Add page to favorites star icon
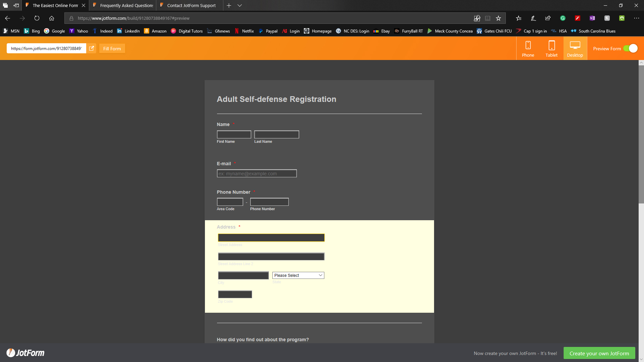The image size is (644, 362). (498, 18)
